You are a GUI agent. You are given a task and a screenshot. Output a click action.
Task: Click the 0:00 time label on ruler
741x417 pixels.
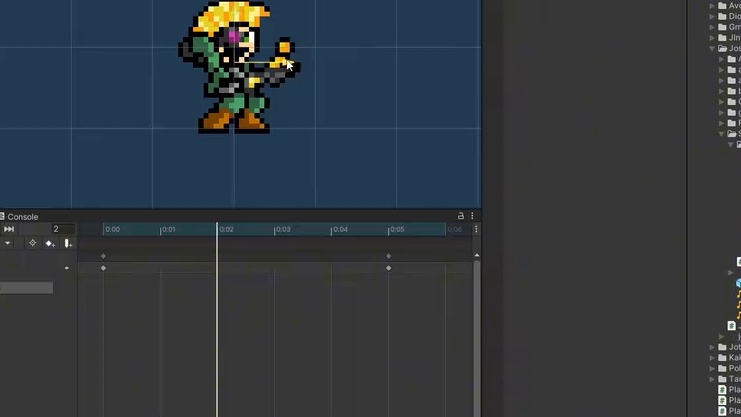(x=112, y=229)
